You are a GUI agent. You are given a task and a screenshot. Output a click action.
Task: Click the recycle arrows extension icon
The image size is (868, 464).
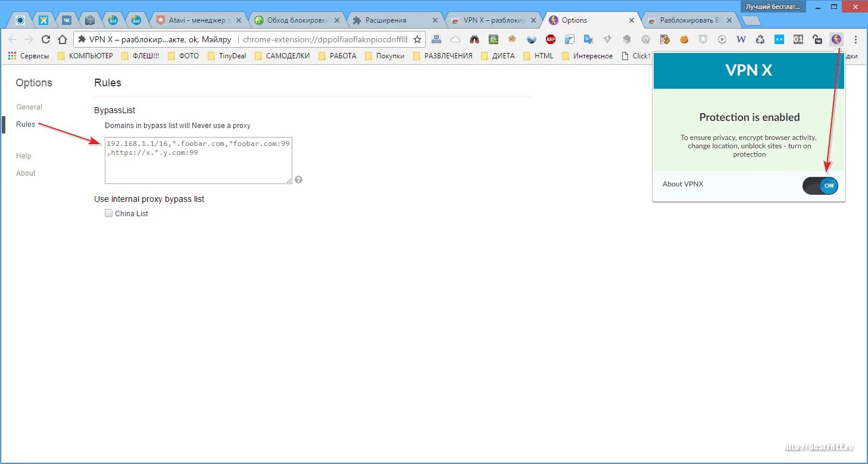[x=760, y=40]
